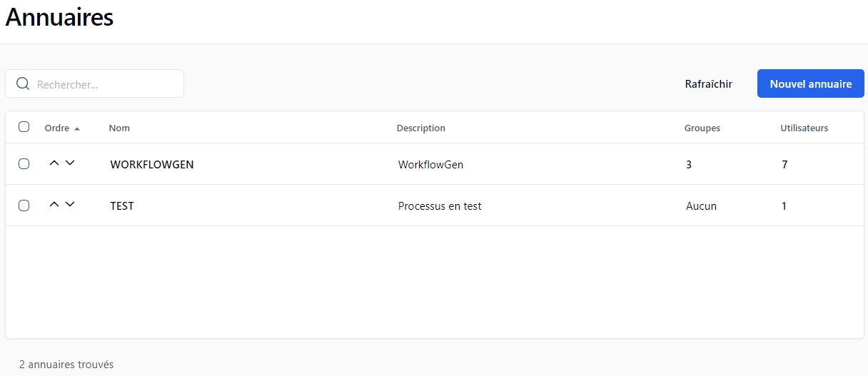Move WORKFLOWGEN directory up in order
The height and width of the screenshot is (376, 868).
click(x=54, y=163)
